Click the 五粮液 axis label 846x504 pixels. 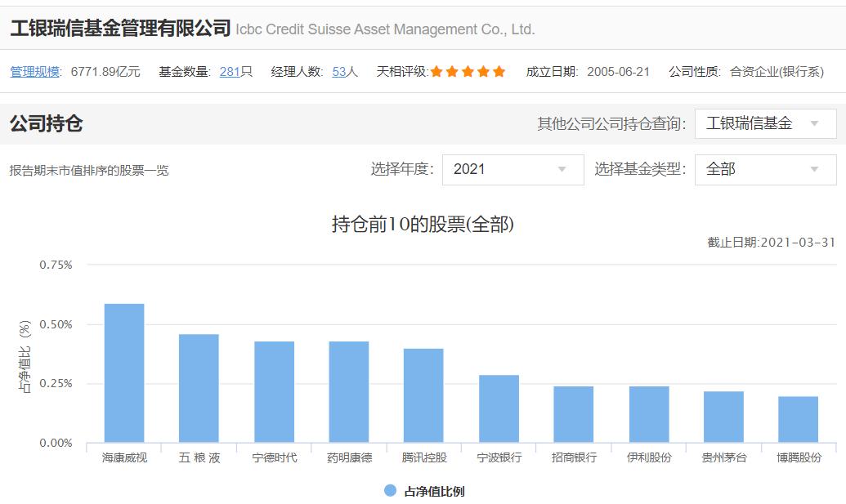pos(199,457)
